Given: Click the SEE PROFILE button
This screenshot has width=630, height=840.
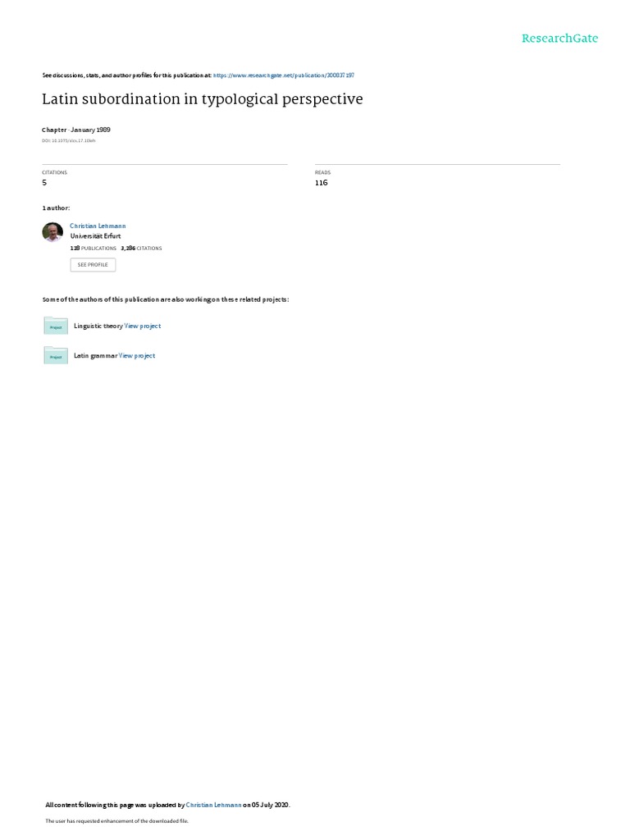Looking at the screenshot, I should [93, 265].
